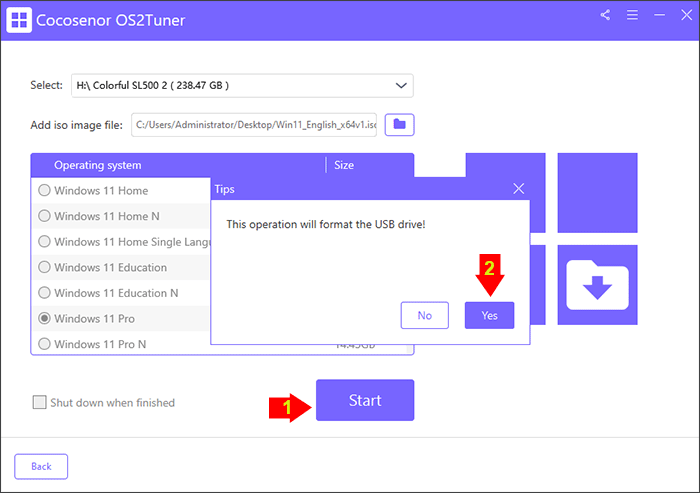Minimize the OS2Tuner window

point(659,15)
